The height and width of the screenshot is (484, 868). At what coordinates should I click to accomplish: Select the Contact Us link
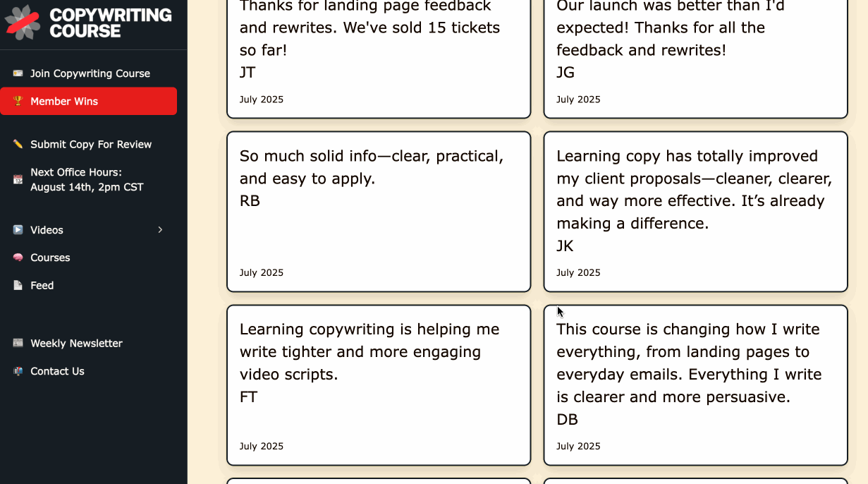tap(57, 372)
